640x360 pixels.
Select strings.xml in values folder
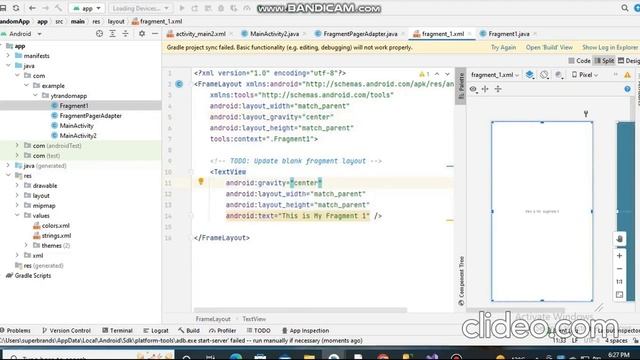point(52,236)
